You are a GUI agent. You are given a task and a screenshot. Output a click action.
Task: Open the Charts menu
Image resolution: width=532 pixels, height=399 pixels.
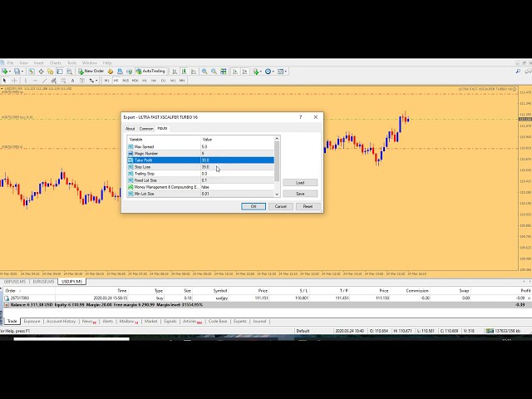tap(55, 62)
